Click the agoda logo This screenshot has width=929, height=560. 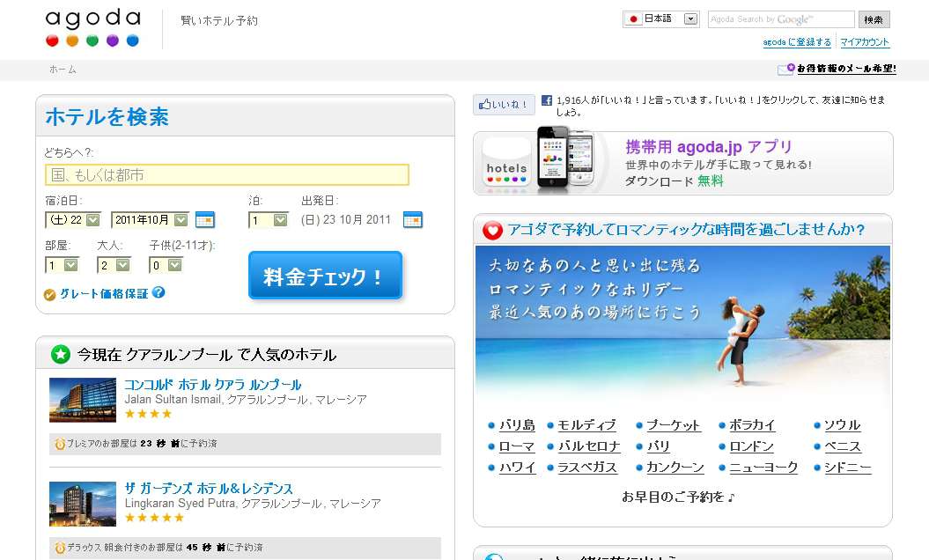point(92,28)
